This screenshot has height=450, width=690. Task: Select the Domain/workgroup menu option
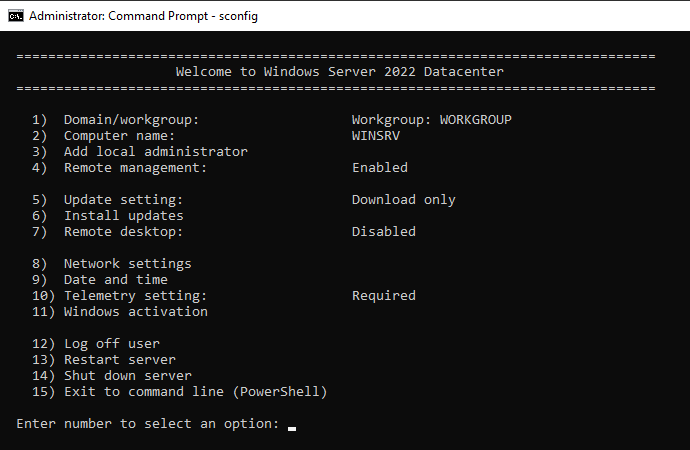click(x=131, y=120)
